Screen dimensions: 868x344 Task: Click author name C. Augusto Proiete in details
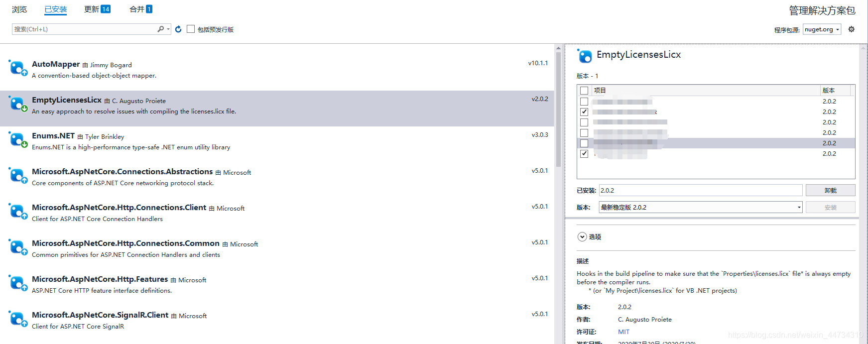tap(645, 320)
